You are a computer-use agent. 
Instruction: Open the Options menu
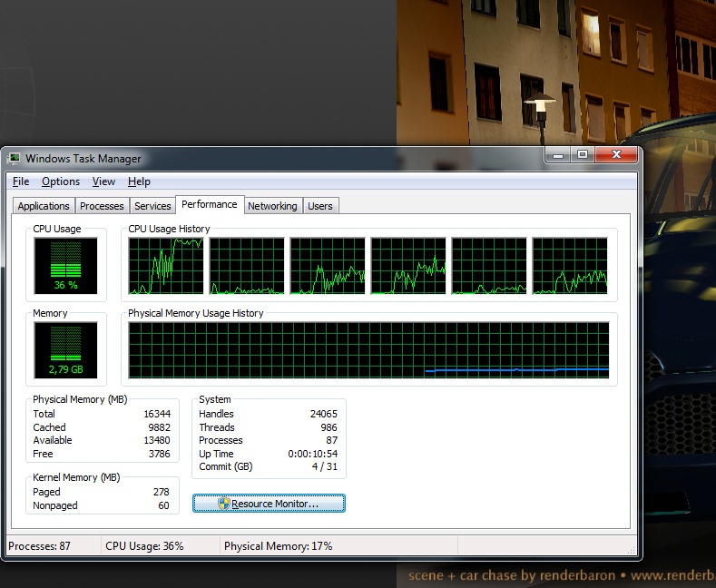coord(61,181)
